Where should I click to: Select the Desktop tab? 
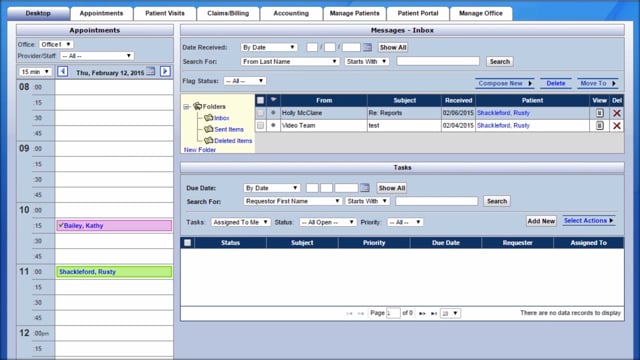[38, 13]
